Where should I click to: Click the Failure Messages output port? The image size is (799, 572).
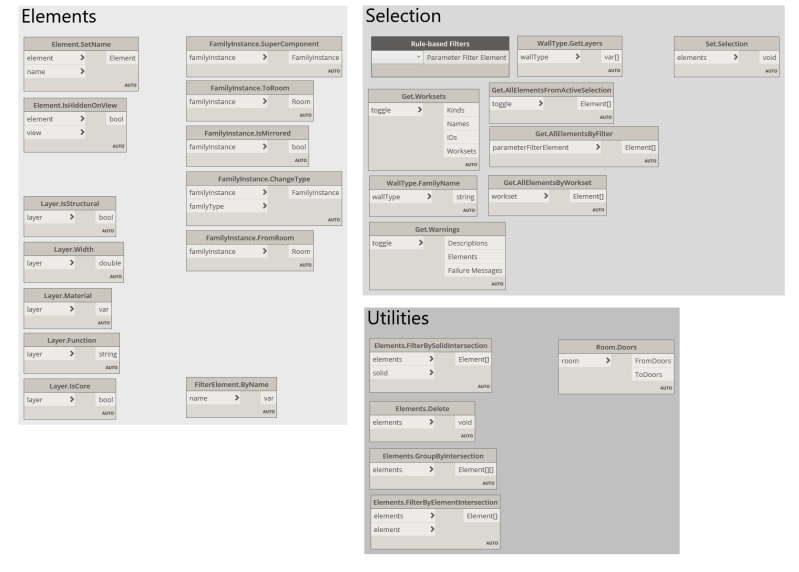click(x=474, y=270)
